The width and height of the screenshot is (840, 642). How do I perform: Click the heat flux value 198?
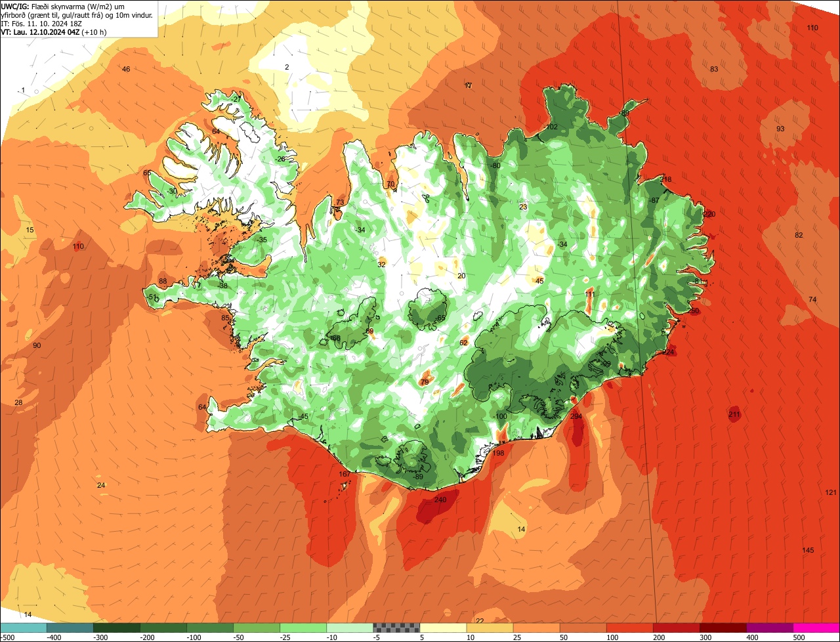coord(498,454)
